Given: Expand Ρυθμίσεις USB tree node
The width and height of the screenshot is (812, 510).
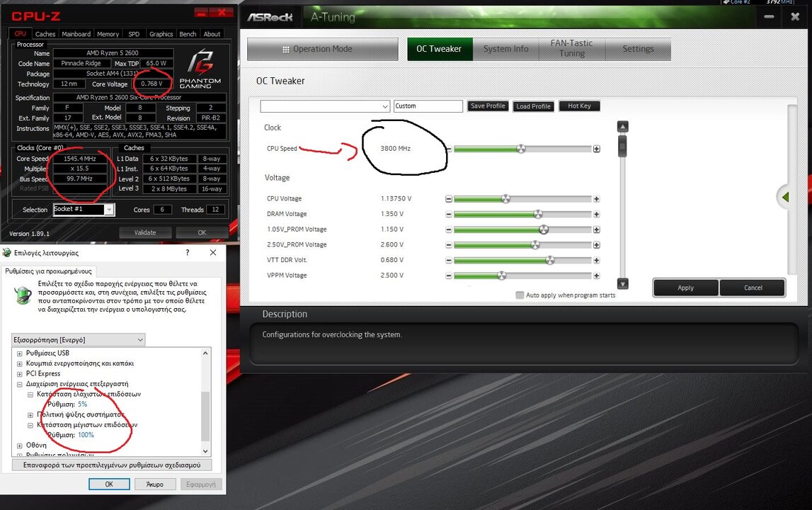Looking at the screenshot, I should click(20, 353).
